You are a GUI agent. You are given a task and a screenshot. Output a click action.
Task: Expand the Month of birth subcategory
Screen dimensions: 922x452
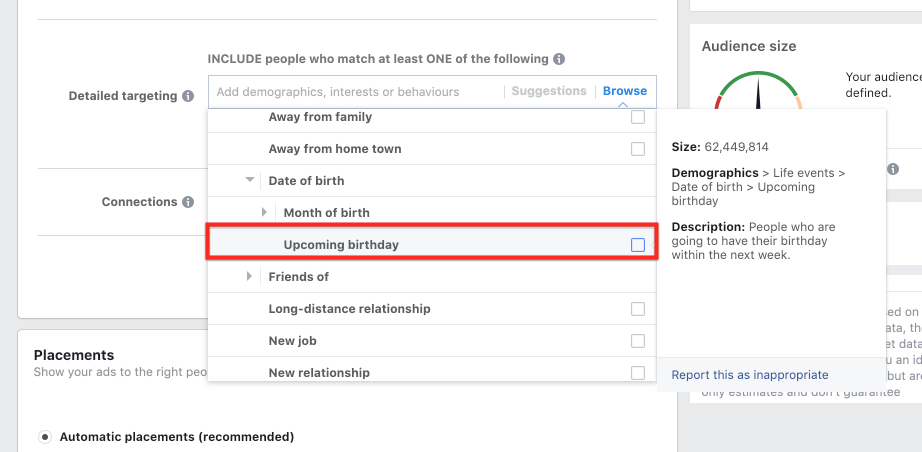265,213
